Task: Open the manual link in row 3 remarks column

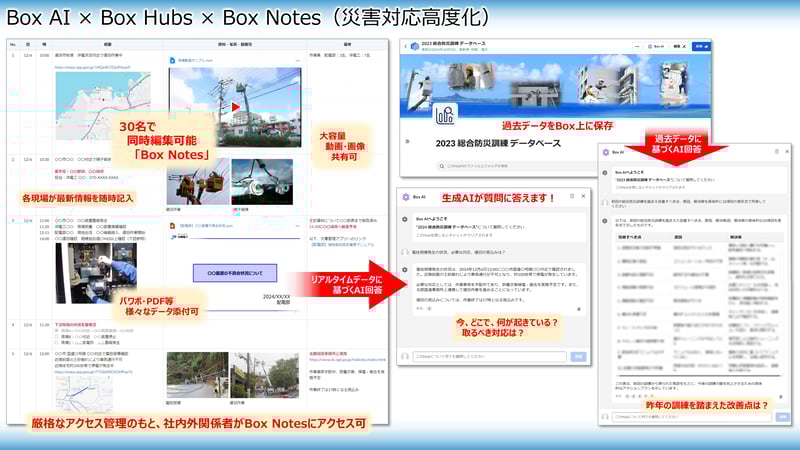Action: (342, 245)
